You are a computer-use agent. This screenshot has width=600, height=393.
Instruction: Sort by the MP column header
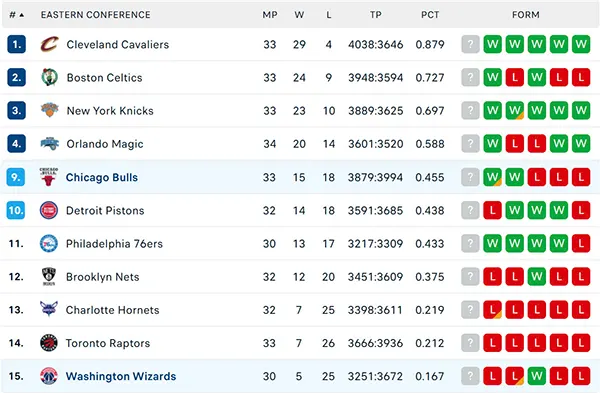tap(269, 15)
